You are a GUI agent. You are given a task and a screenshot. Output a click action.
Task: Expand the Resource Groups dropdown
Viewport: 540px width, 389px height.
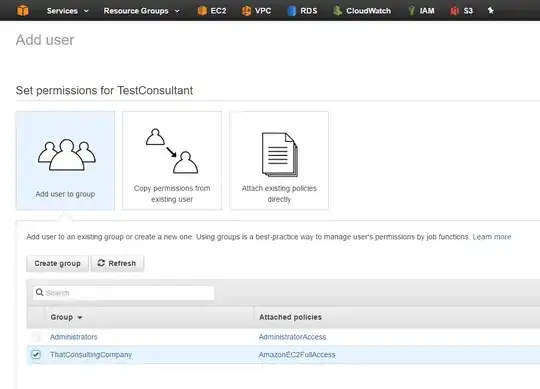[142, 11]
